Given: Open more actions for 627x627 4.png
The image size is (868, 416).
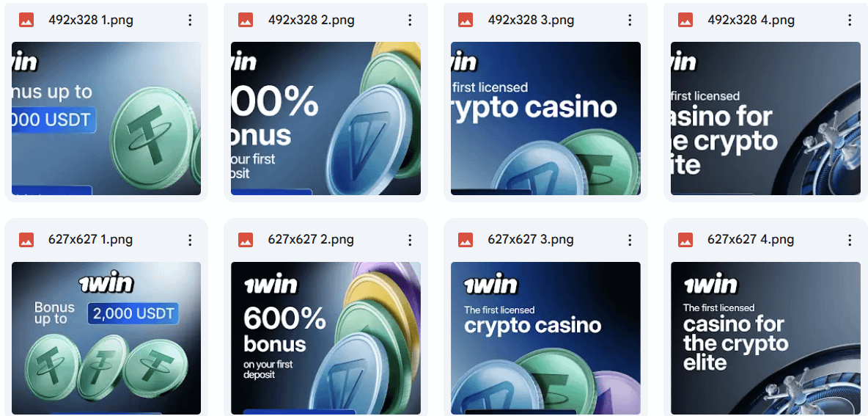Looking at the screenshot, I should 849,240.
